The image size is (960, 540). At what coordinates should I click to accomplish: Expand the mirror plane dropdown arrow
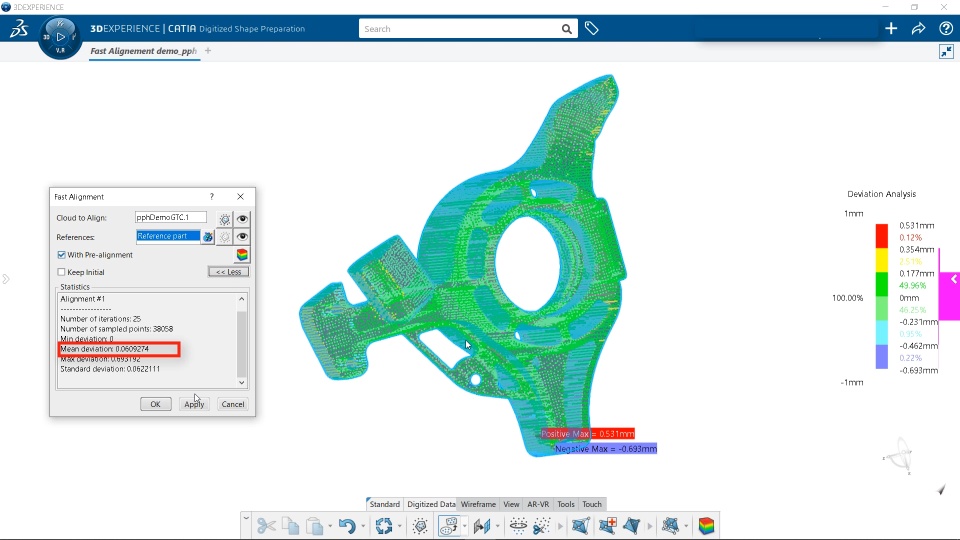point(497,526)
